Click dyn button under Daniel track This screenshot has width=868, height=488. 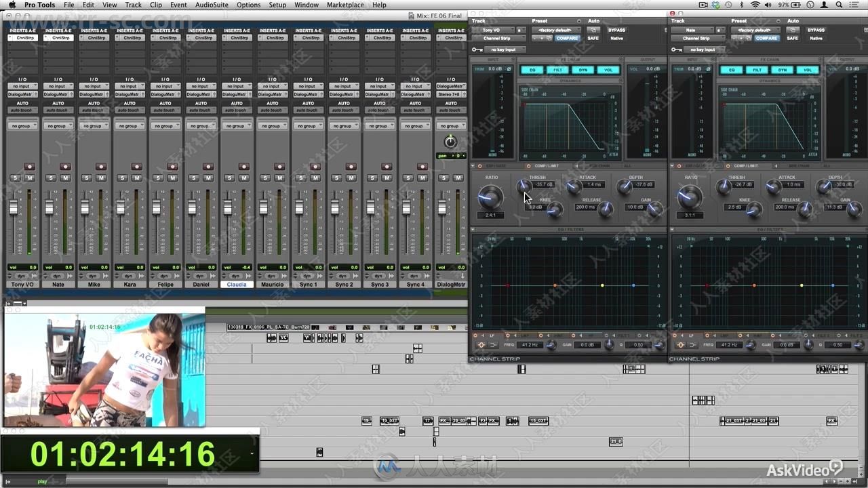(201, 276)
